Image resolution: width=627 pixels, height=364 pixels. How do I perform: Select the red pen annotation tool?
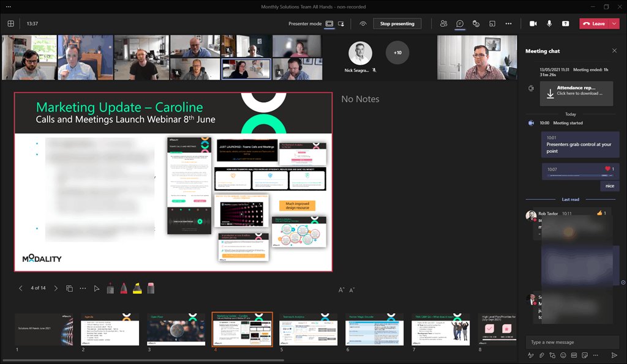123,288
